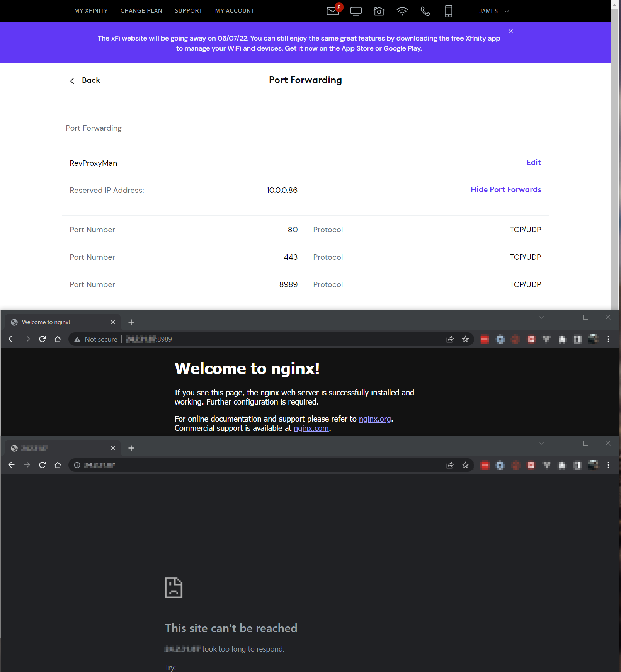Click the mobile device icon in the header
The image size is (621, 672).
tap(448, 11)
